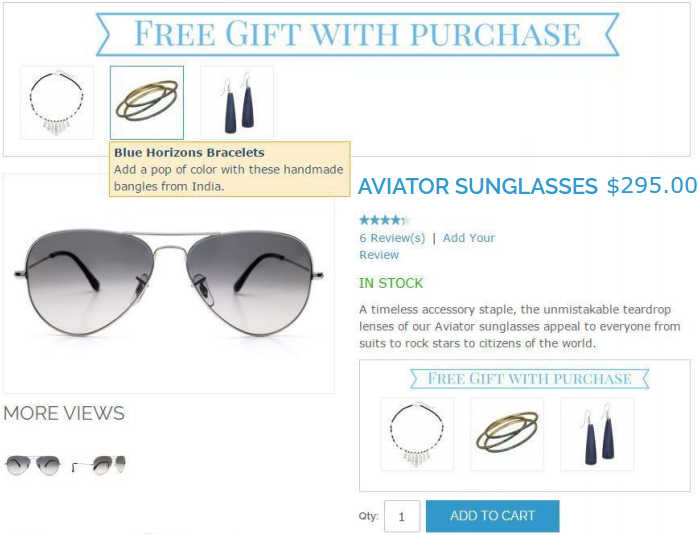Click the Add Your Review link
Screen dimensions: 699x535
coord(427,247)
